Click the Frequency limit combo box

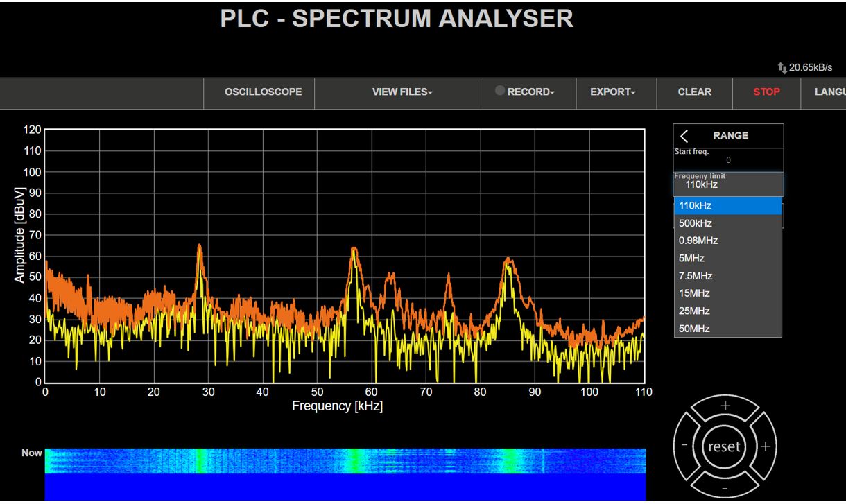728,184
